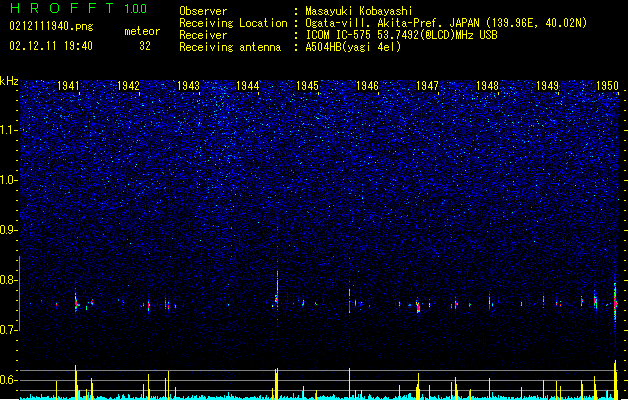
Task: Click the 1947 time marker
Action: pos(428,85)
